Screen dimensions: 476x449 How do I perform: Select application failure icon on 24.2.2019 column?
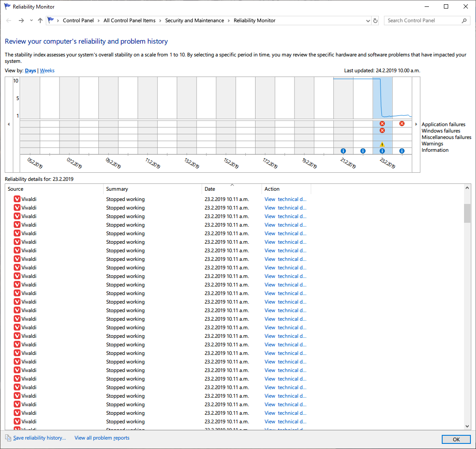coord(402,124)
